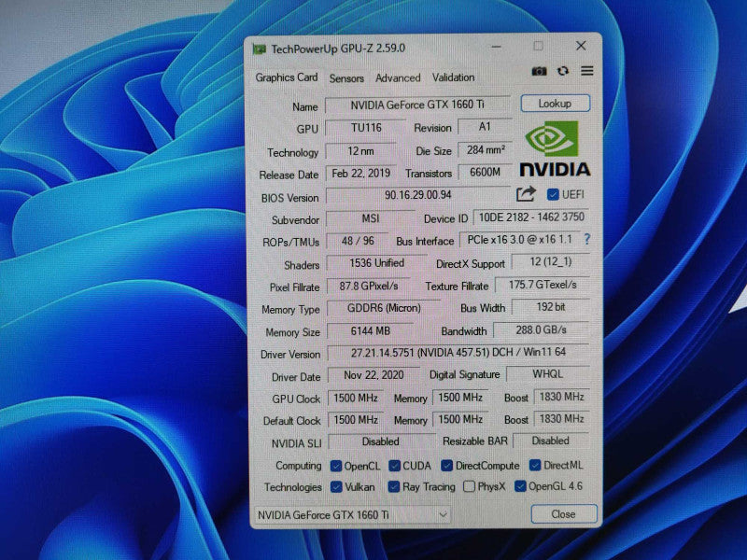Click the Technology field showing 12 nm
The height and width of the screenshot is (560, 747).
360,151
